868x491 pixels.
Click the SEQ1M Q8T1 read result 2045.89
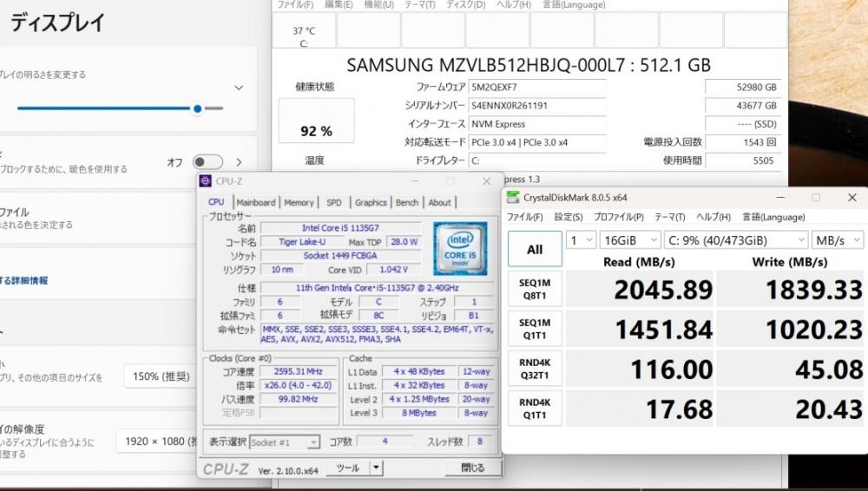pos(640,290)
